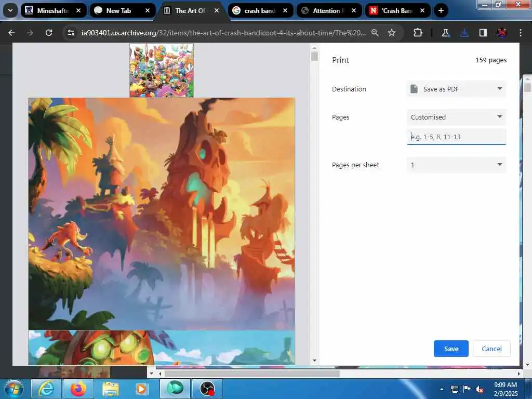Open the Chrome profile avatar
Image resolution: width=532 pixels, height=399 pixels.
501,33
